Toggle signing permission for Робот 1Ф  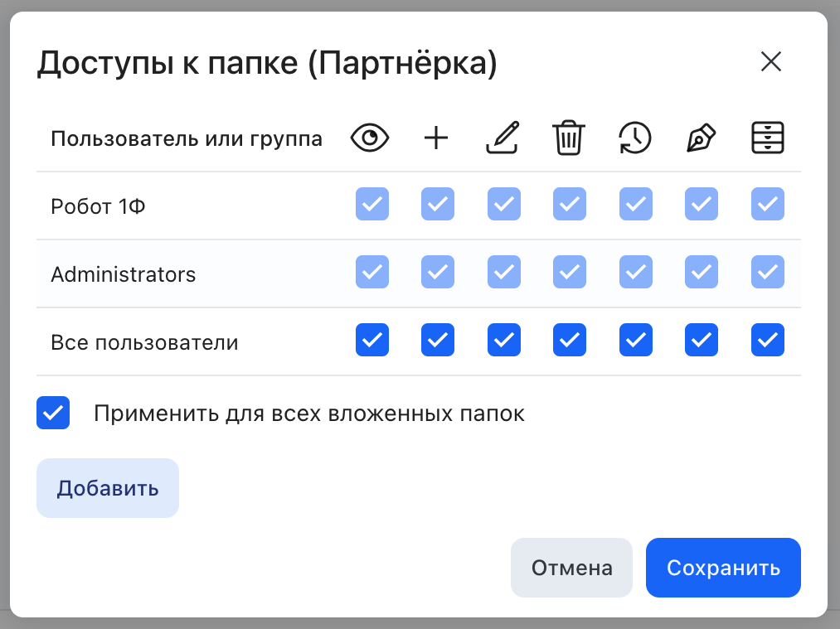(702, 204)
